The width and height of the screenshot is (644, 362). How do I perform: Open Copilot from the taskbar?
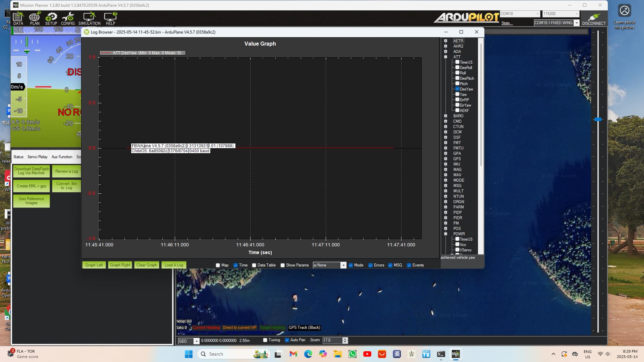[x=323, y=354]
